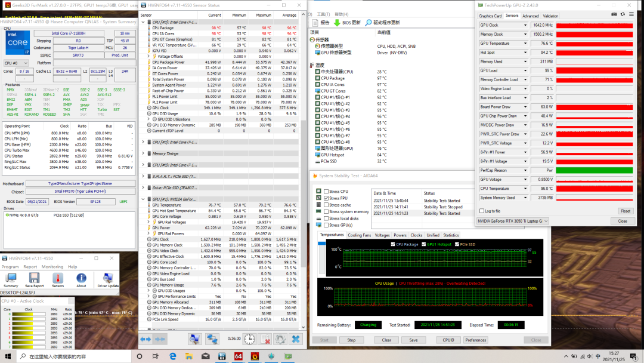Image resolution: width=644 pixels, height=363 pixels.
Task: Open Cooling Fans tab in AIDA64
Action: pyautogui.click(x=360, y=235)
